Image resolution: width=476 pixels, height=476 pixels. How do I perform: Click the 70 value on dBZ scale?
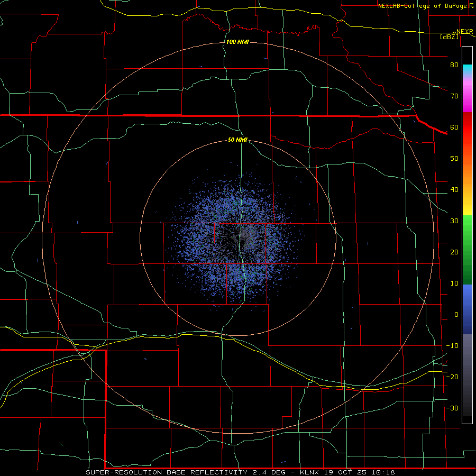click(454, 96)
